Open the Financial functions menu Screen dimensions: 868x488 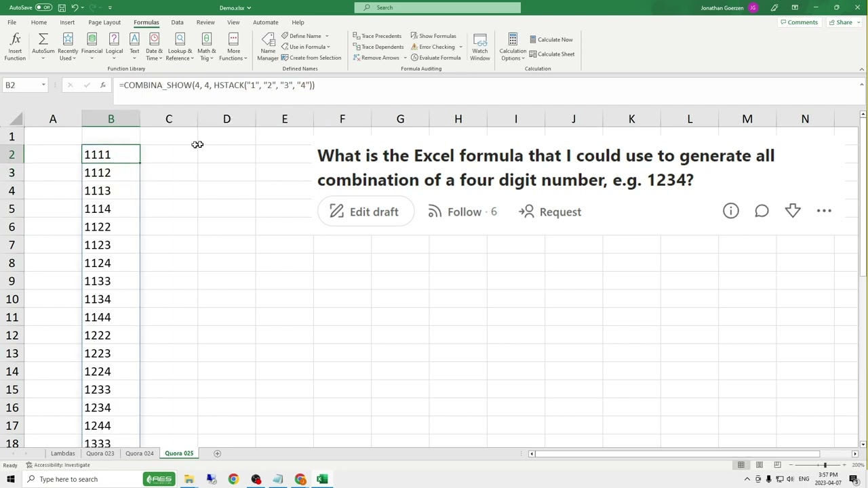92,47
